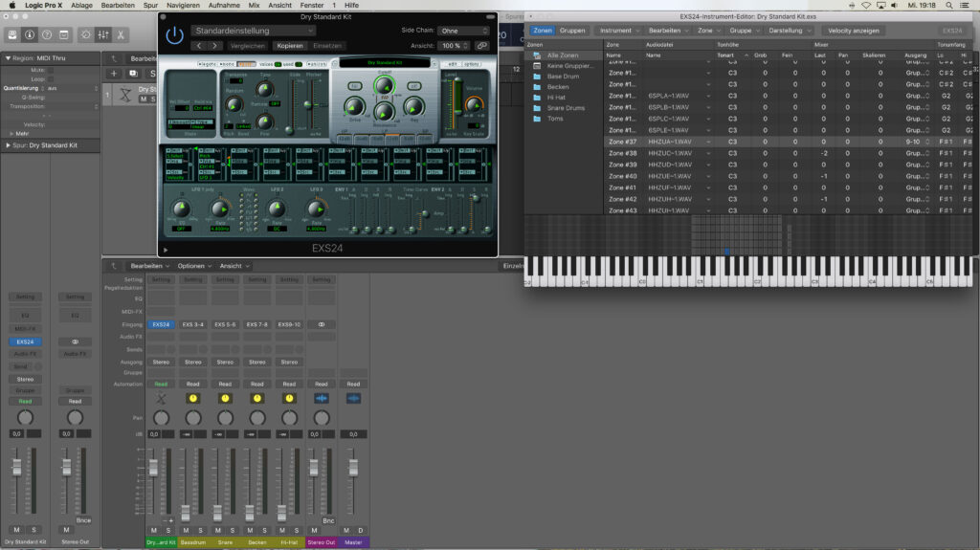Open Hilfe menu in menu bar
Viewport: 980px width, 550px height.
pos(352,5)
